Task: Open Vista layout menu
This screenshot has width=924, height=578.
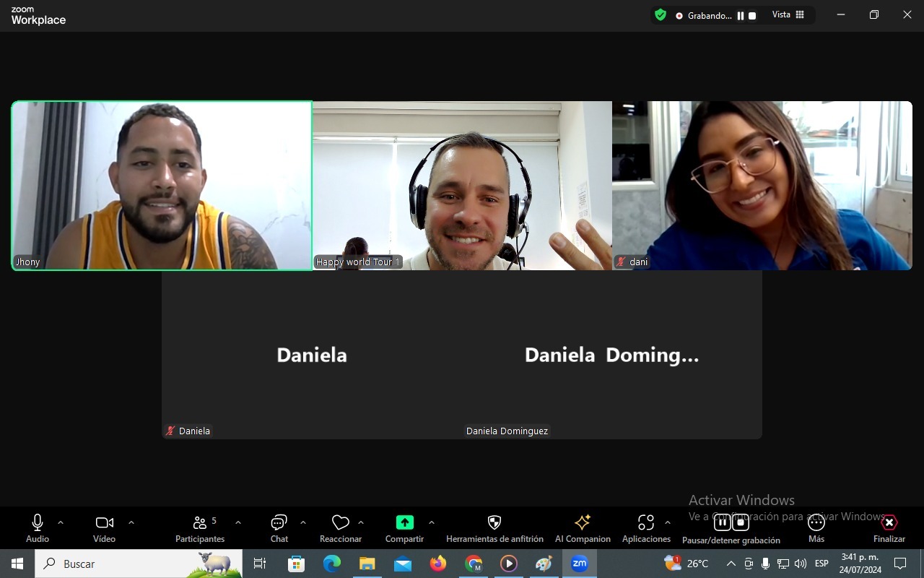Action: 788,14
